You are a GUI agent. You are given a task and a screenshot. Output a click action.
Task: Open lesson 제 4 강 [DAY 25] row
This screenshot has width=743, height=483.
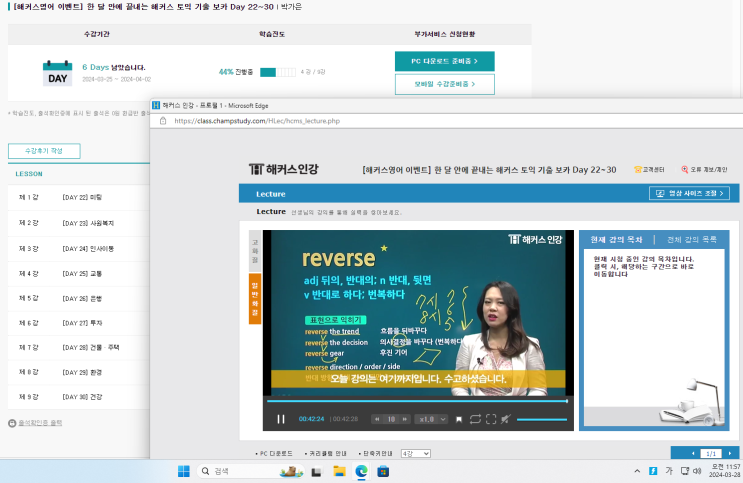click(x=79, y=273)
